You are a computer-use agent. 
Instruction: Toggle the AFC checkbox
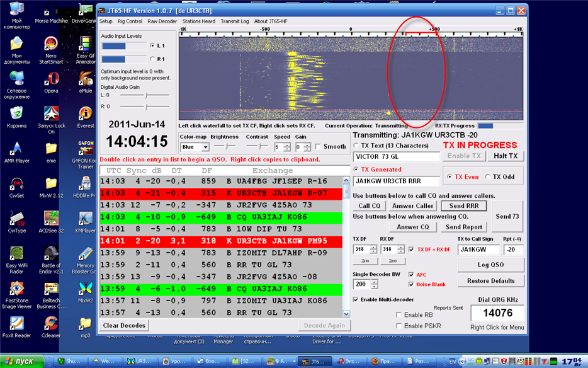click(x=411, y=275)
